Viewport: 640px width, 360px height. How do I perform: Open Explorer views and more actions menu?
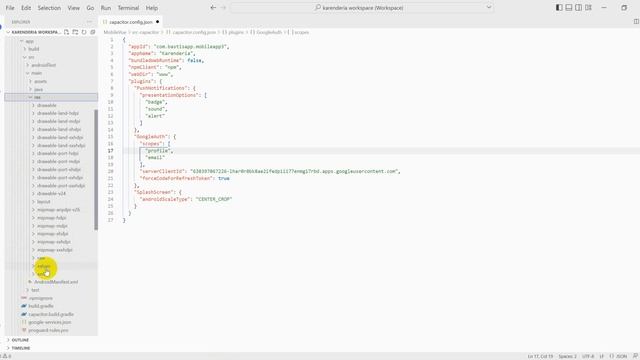pos(89,22)
